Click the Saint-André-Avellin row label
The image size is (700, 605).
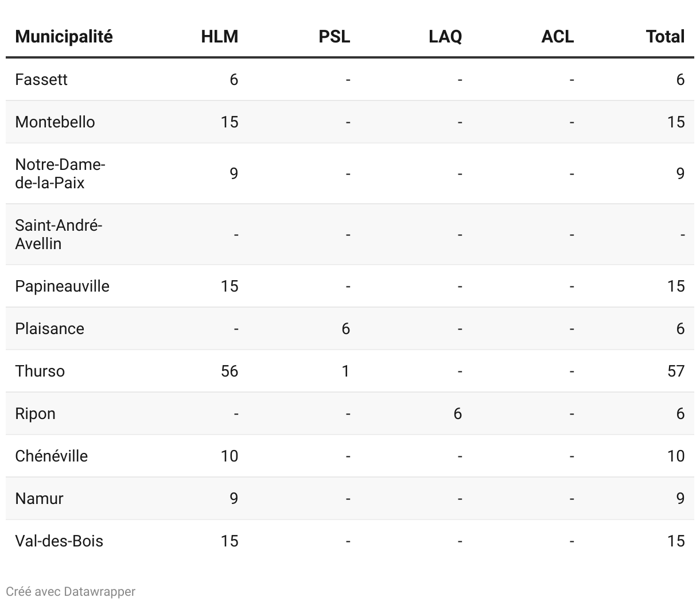58,234
